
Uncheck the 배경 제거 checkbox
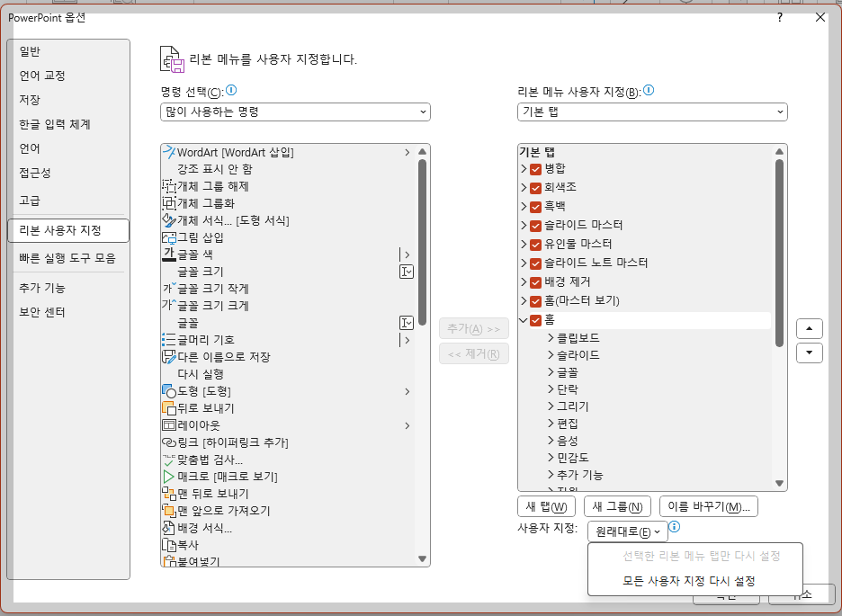(x=535, y=282)
